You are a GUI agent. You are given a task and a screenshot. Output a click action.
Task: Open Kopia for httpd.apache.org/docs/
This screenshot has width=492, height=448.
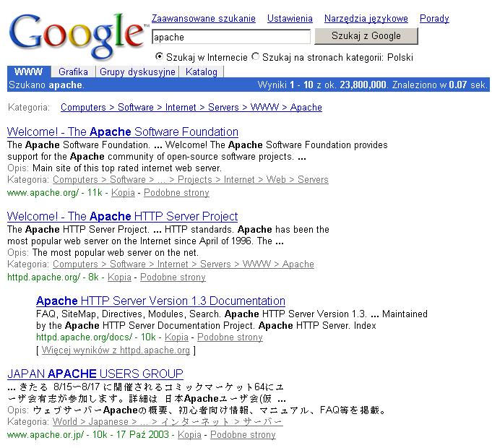(176, 337)
